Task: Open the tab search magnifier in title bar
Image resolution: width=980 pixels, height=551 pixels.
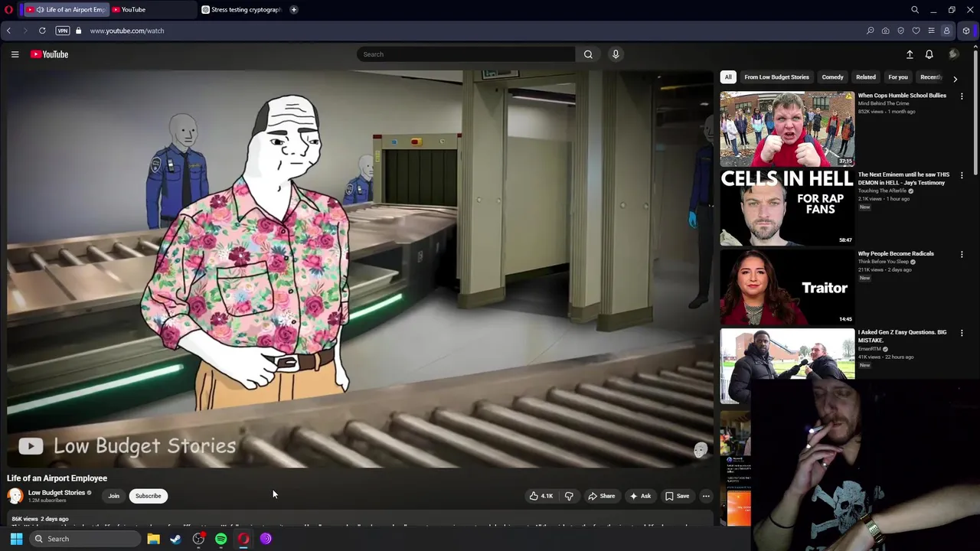Action: pos(915,10)
